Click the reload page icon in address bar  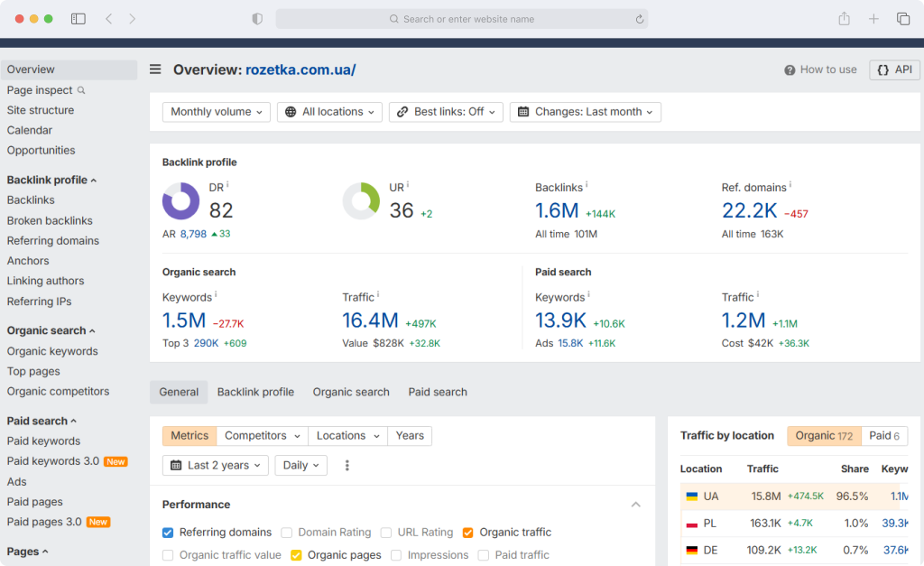640,19
